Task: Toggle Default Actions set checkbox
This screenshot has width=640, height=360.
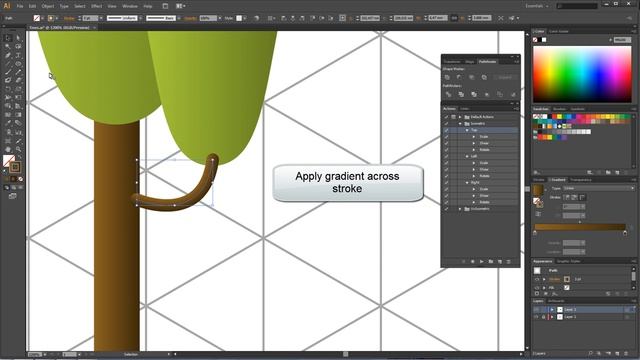Action: [x=446, y=117]
